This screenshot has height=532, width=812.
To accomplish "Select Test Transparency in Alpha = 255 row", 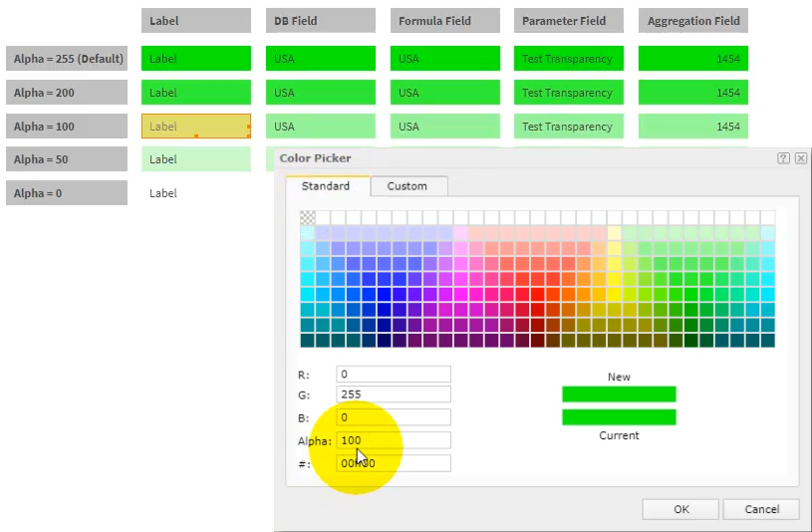I will 569,59.
